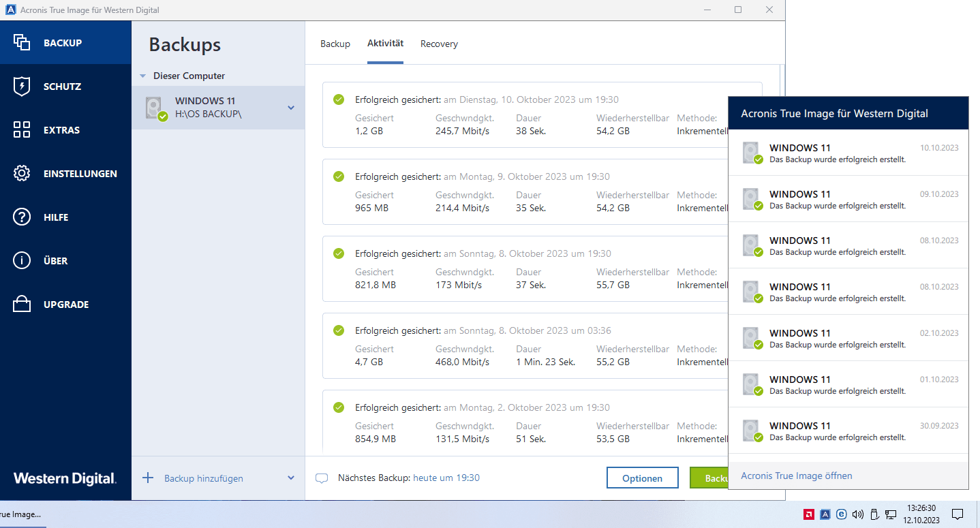Click the 468,0 Mbit/s speed value
This screenshot has height=528, width=980.
coord(463,362)
